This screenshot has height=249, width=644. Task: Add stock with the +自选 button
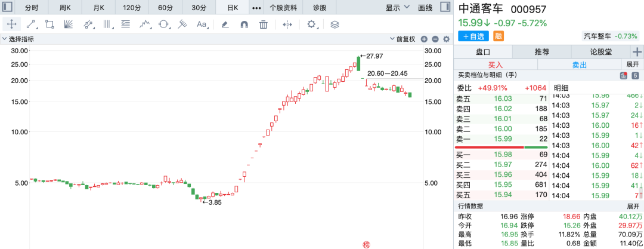tap(473, 36)
